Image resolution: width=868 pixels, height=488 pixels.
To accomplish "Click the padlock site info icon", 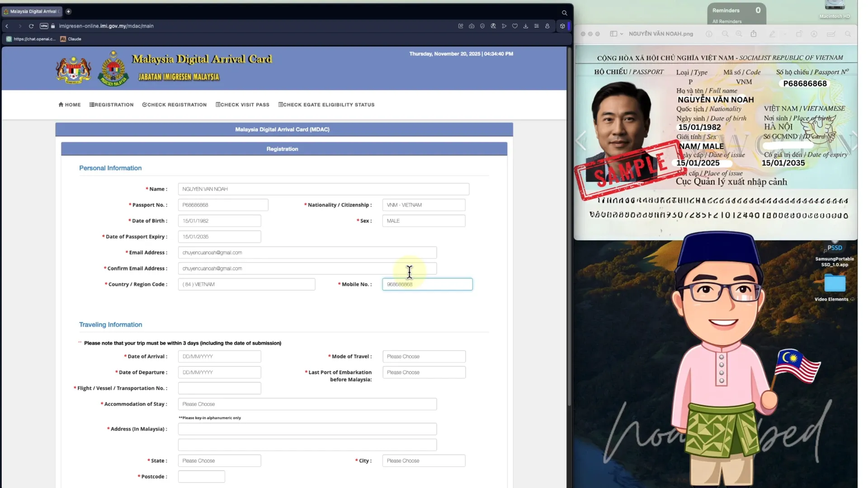I will 53,26.
